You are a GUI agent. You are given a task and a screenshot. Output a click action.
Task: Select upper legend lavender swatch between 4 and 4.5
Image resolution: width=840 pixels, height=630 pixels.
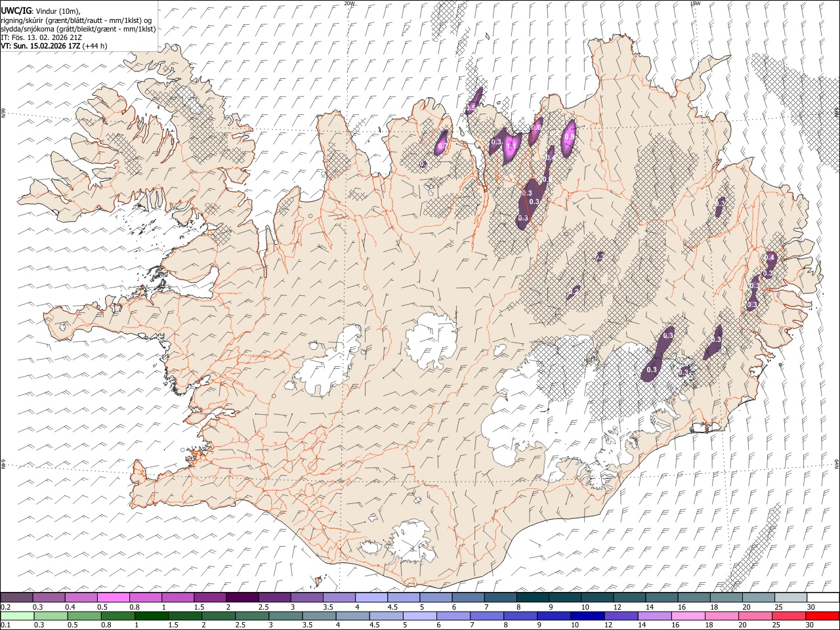coord(371,597)
